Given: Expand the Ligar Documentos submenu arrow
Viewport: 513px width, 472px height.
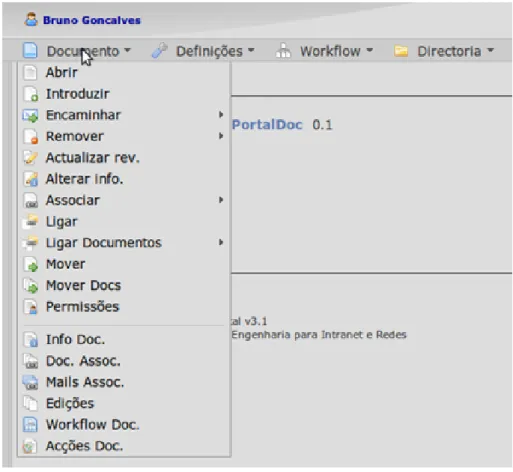Looking at the screenshot, I should (x=221, y=242).
